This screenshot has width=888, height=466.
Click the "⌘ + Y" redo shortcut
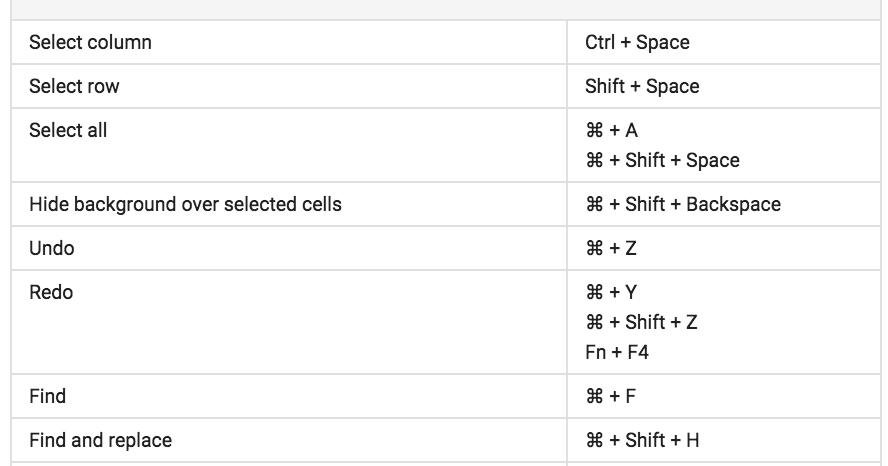point(611,293)
